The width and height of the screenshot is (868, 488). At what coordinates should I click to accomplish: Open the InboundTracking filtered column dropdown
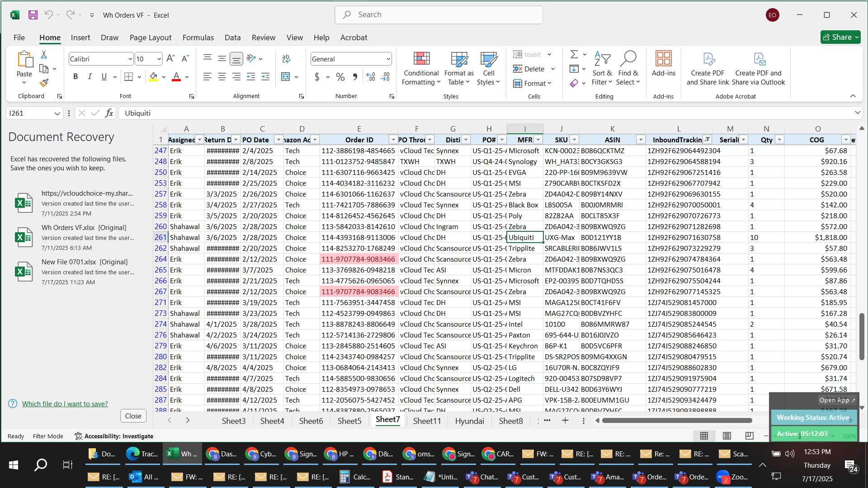[x=707, y=140]
